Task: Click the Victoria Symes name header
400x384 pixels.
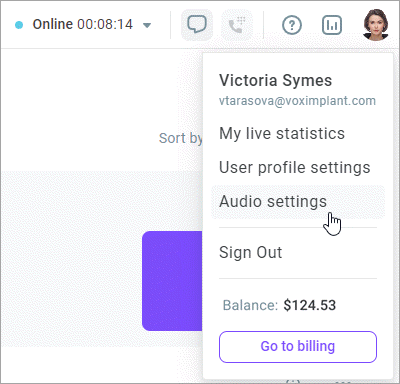Action: pos(275,80)
